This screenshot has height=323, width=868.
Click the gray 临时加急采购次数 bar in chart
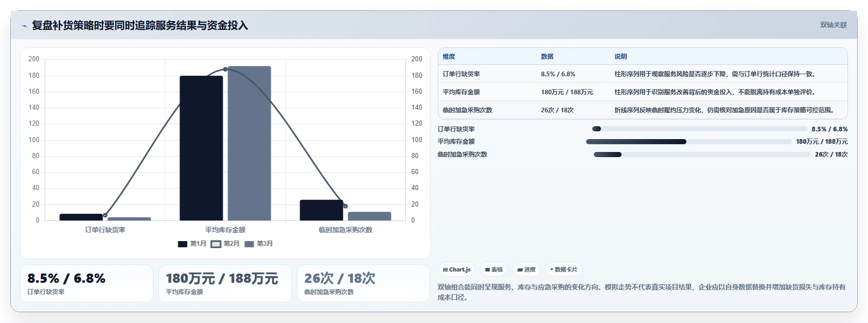[369, 216]
